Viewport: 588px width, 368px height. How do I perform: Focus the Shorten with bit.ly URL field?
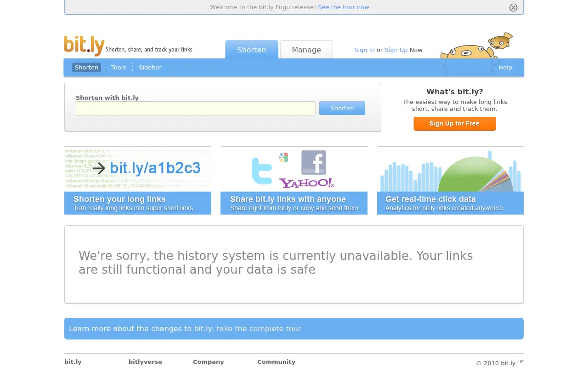195,108
